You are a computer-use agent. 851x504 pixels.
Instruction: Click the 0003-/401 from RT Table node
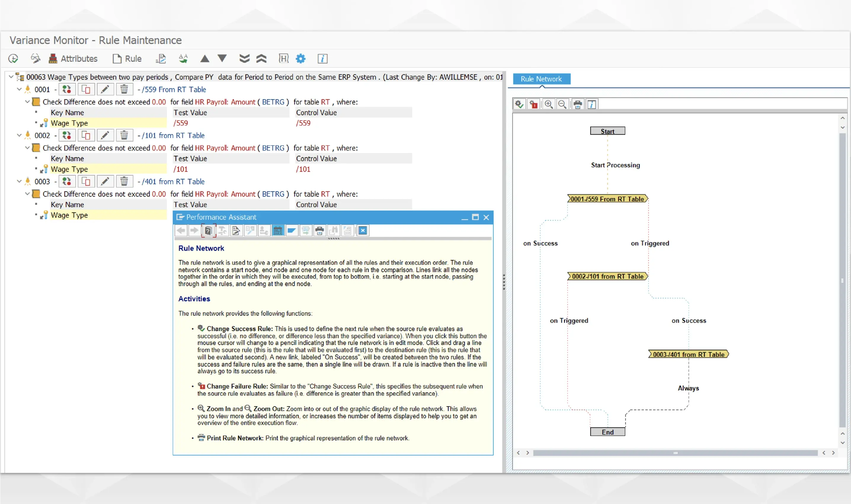pos(688,354)
